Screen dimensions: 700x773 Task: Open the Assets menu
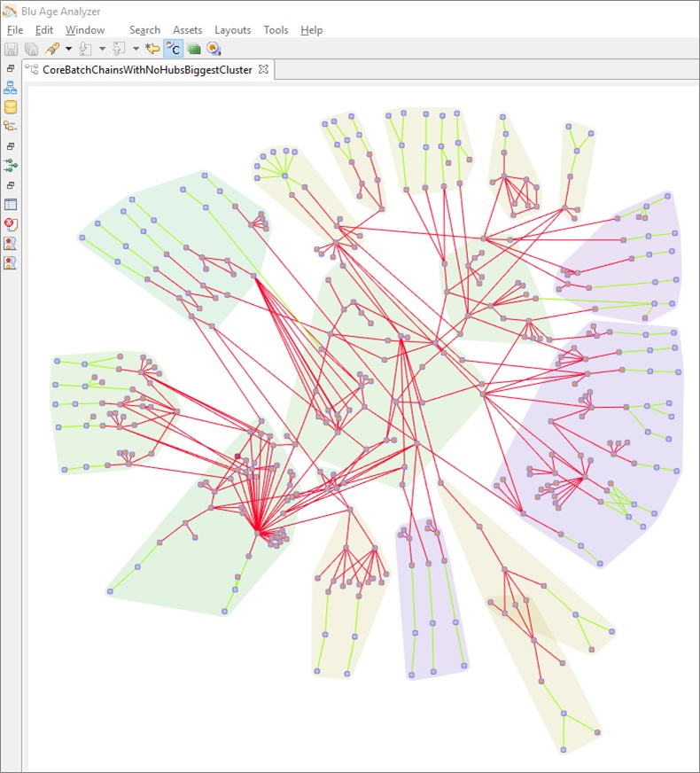(187, 30)
